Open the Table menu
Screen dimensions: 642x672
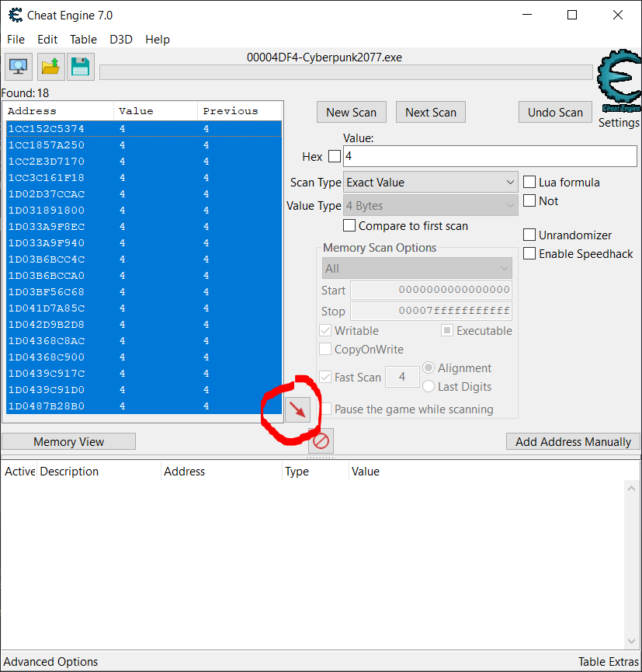pyautogui.click(x=83, y=40)
